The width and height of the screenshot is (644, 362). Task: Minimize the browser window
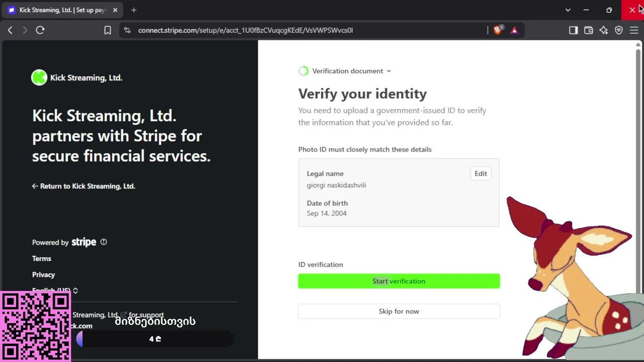pyautogui.click(x=586, y=10)
